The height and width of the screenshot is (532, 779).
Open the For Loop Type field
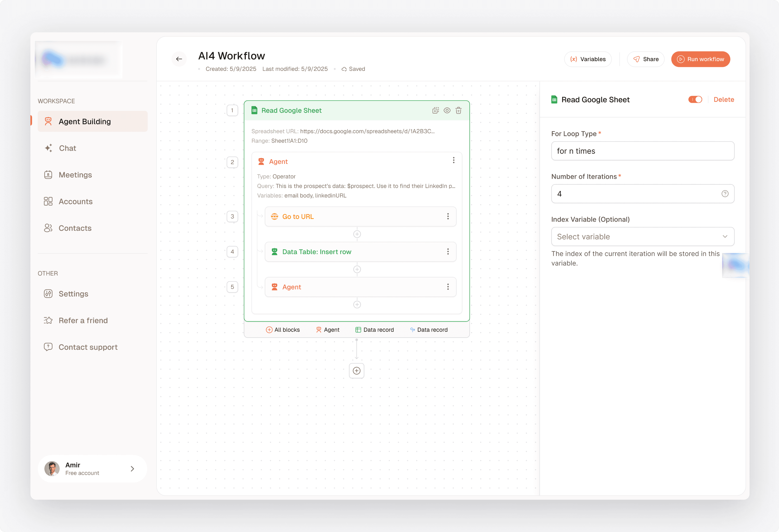[643, 151]
